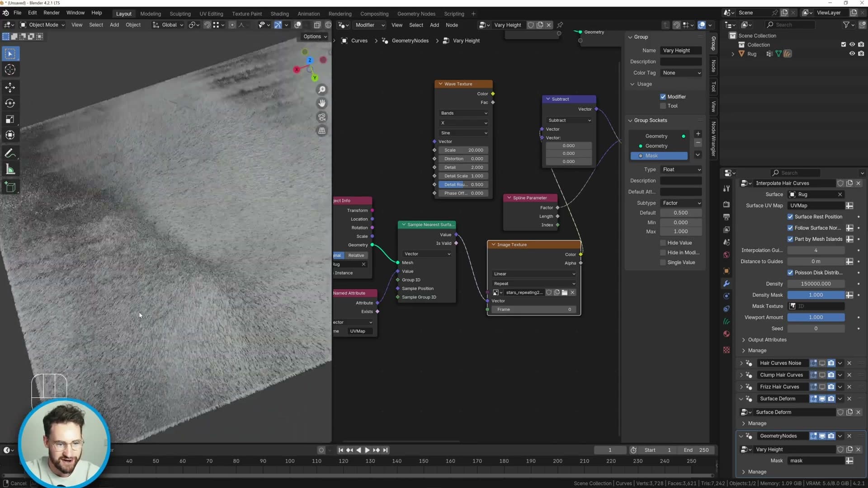The width and height of the screenshot is (868, 488).
Task: Select the Mask socket in Group Sockets
Action: point(659,156)
